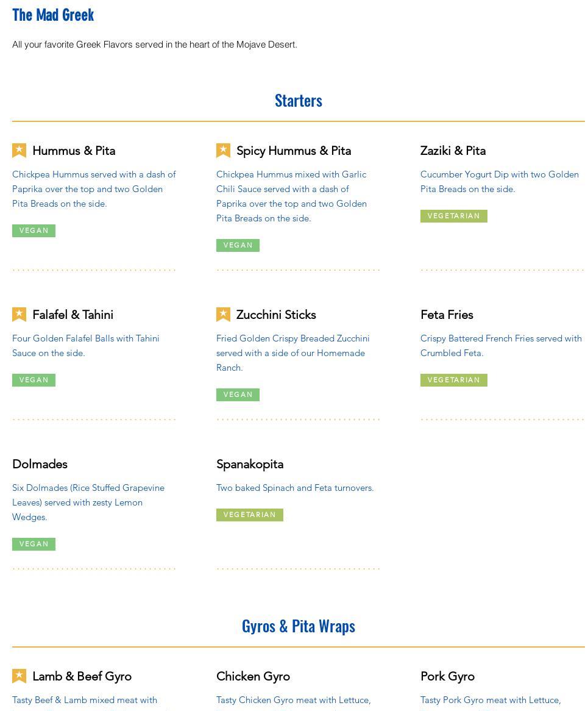Select the Lamb & Beef Gyro item title
Viewport: 588px width, 711px height.
(82, 676)
